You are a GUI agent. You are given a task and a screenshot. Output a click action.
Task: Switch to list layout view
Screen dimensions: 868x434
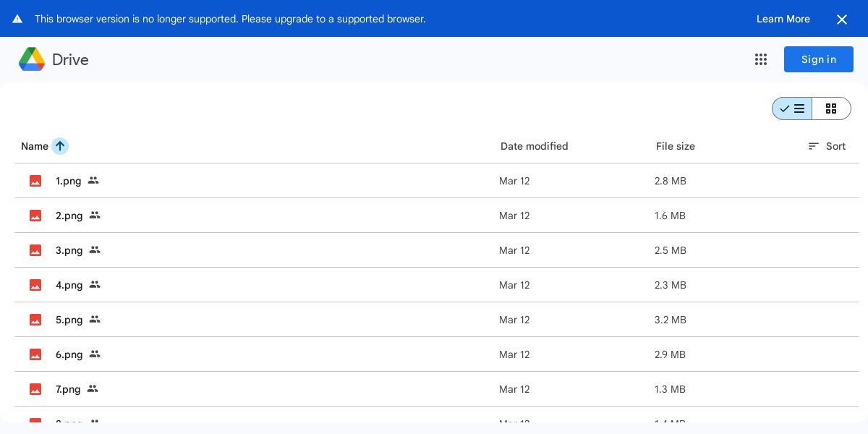(793, 109)
